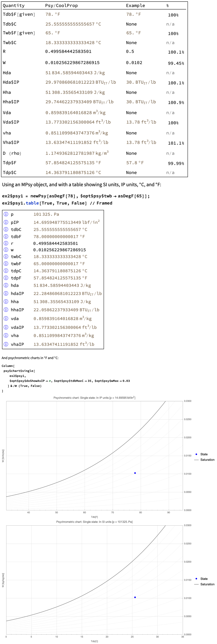Place cursor in the newPsy input line
The width and height of the screenshot is (217, 644).
tap(75, 196)
